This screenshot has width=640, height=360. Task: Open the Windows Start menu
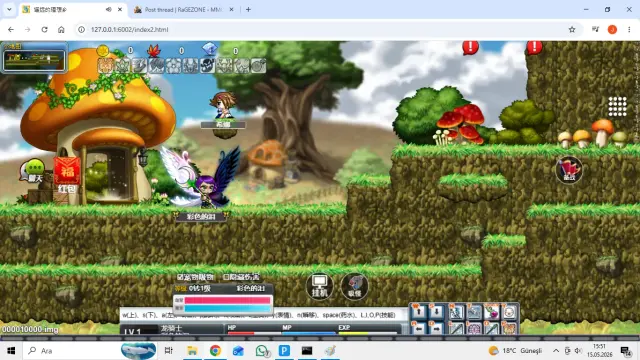point(11,351)
